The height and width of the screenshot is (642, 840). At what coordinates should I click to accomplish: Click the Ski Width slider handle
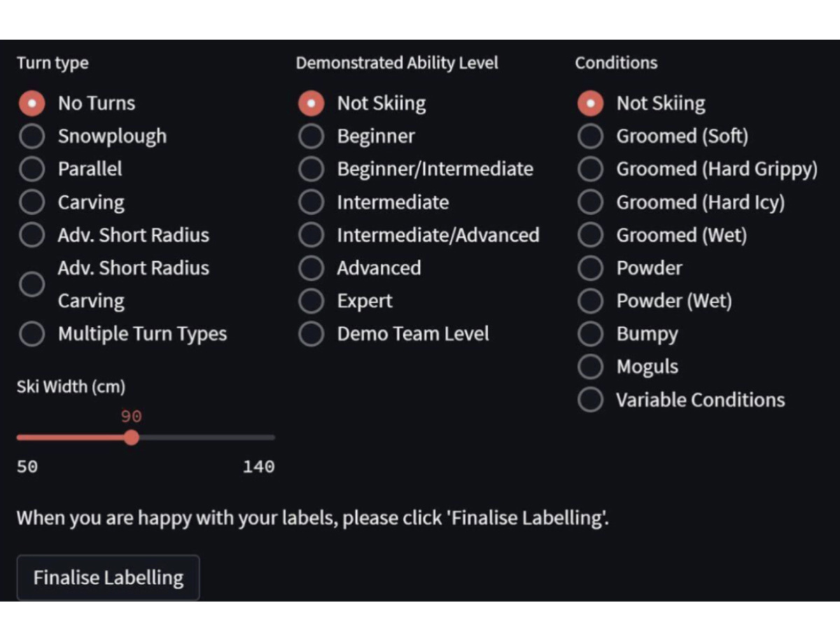coord(131,438)
